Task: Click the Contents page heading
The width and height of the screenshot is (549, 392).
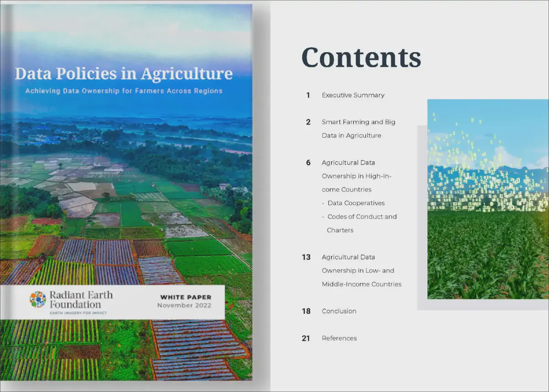Action: coord(361,58)
